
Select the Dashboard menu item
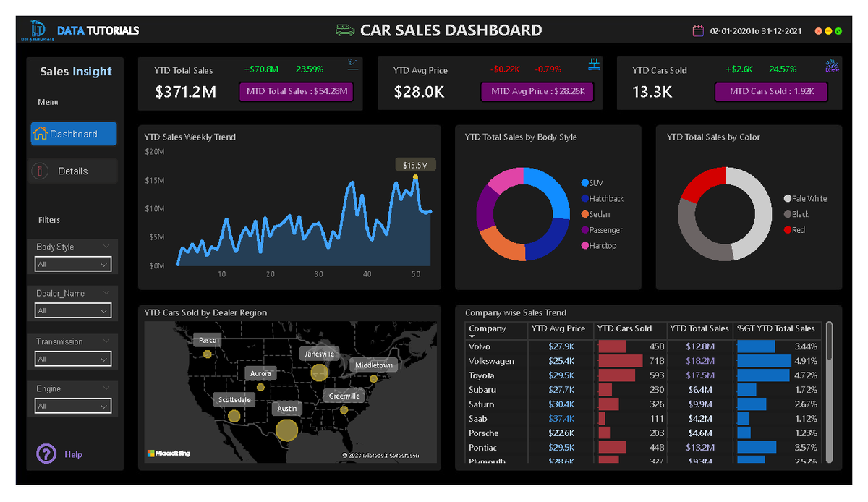(73, 133)
